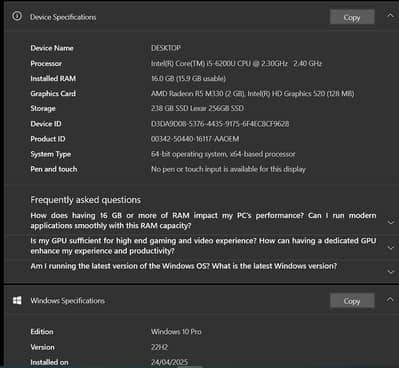The height and width of the screenshot is (368, 399).
Task: Click the Device Specifications header title
Action: pos(63,17)
